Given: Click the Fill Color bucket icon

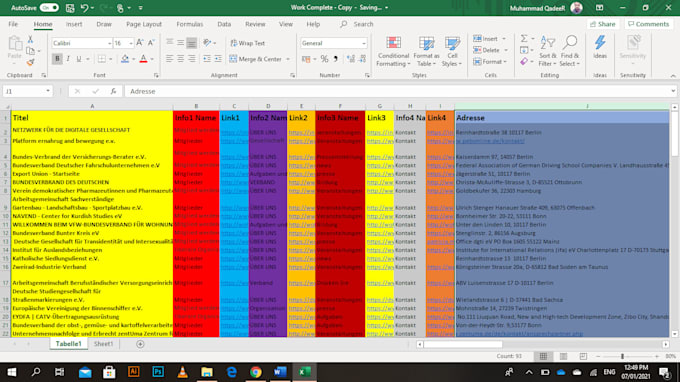Looking at the screenshot, I should click(125, 59).
